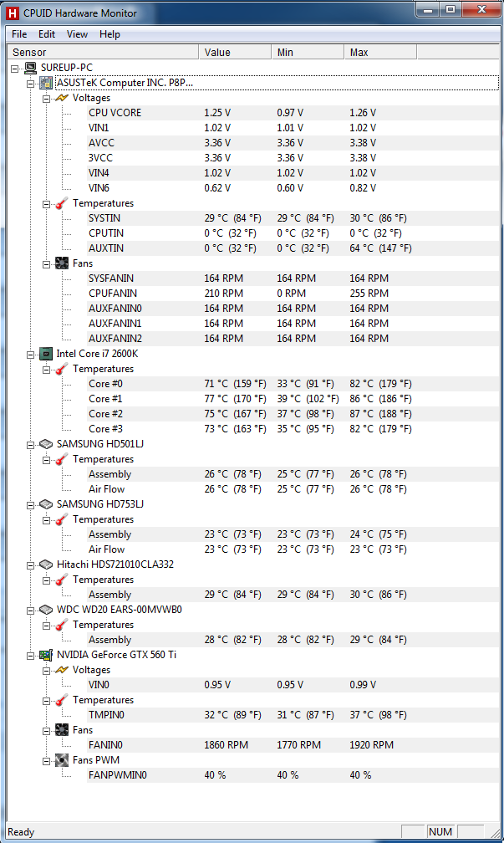Click the CPUID H logo in title bar
Image resolution: width=504 pixels, height=843 pixels.
point(13,13)
